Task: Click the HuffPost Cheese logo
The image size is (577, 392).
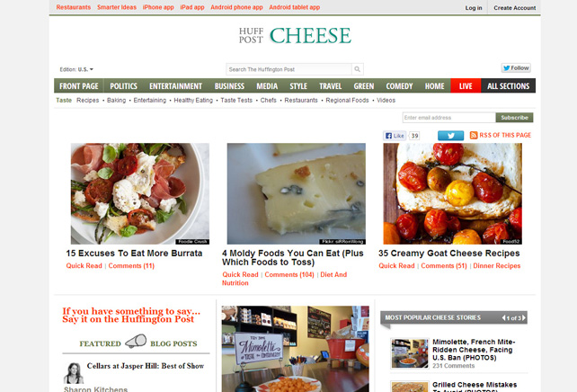Action: point(295,36)
